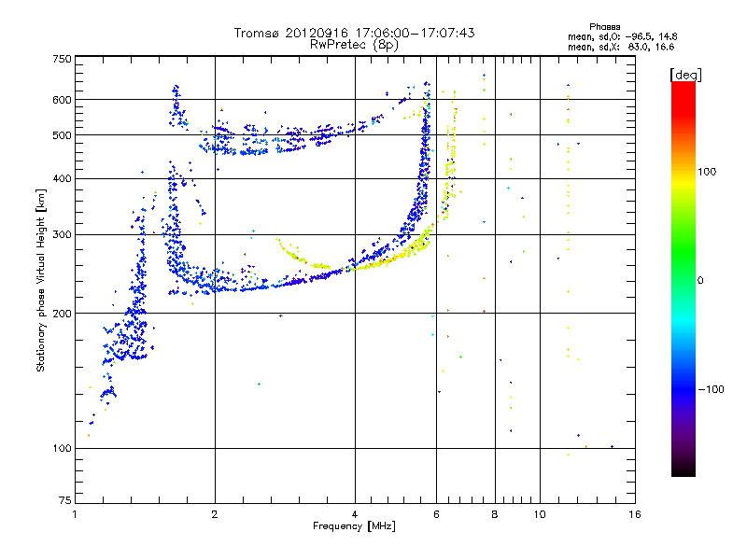Click the "300" height axis label
Screen dimensions: 747x560
coord(62,235)
